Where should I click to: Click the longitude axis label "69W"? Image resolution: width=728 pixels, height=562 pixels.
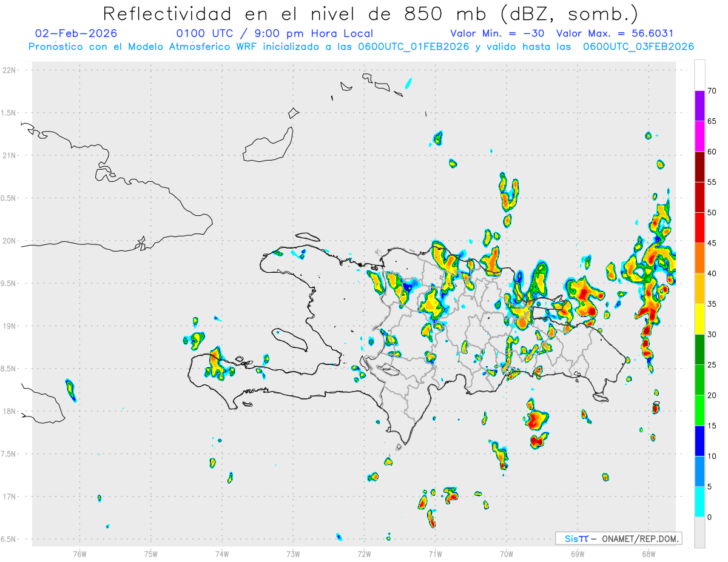[x=578, y=553]
